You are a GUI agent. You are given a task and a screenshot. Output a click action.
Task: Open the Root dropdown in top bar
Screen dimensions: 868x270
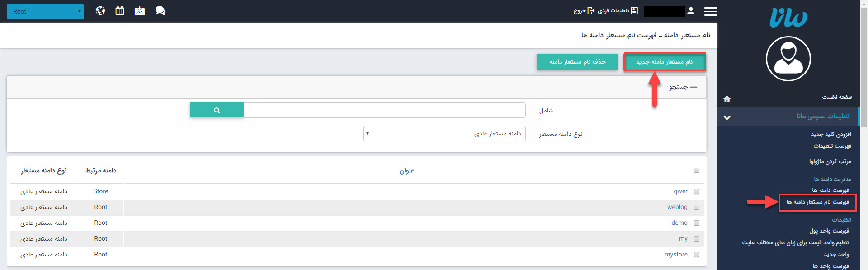[45, 11]
